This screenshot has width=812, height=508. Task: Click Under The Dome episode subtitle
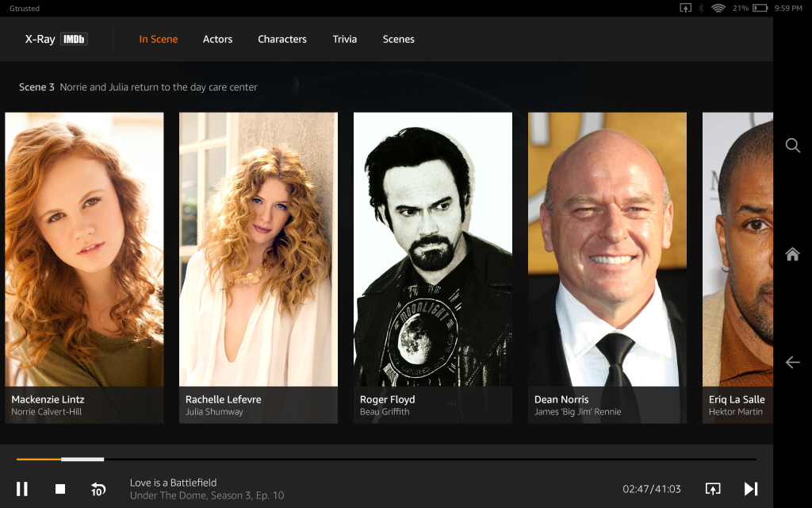click(x=207, y=495)
